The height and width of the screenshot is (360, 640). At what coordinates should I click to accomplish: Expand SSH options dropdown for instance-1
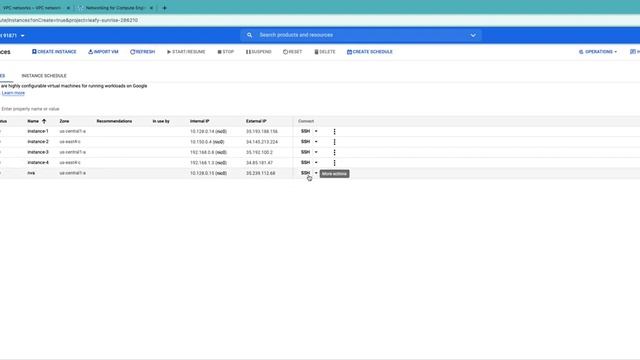tap(316, 131)
